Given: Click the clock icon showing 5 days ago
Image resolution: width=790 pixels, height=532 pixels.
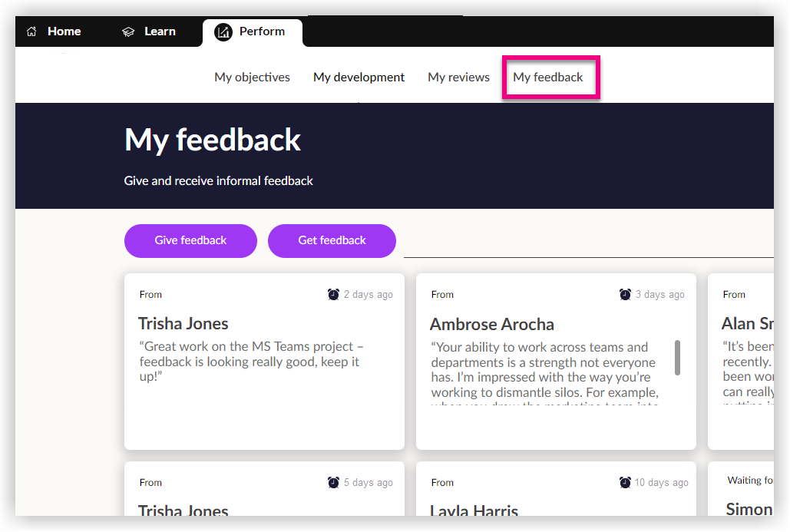Looking at the screenshot, I should pyautogui.click(x=333, y=482).
